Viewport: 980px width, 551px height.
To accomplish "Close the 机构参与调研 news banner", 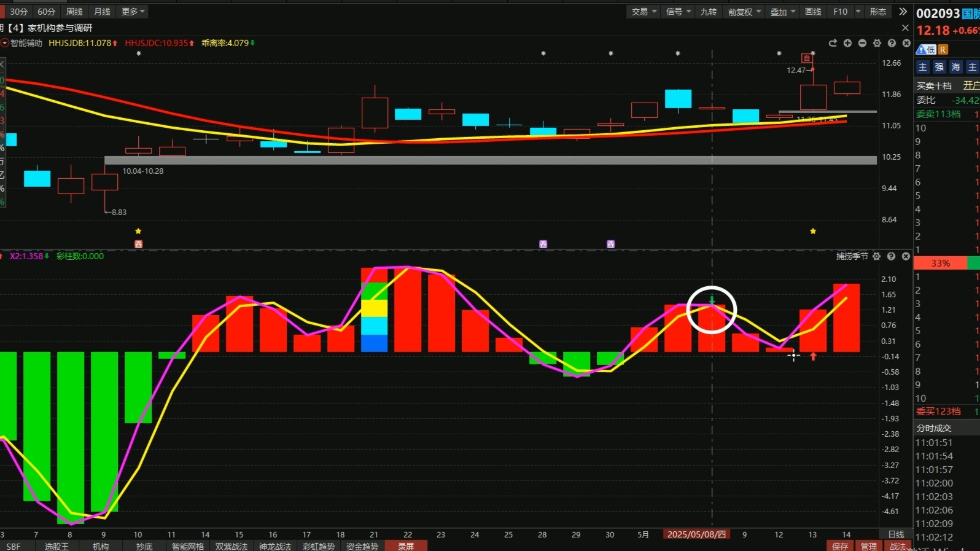I will click(x=905, y=28).
